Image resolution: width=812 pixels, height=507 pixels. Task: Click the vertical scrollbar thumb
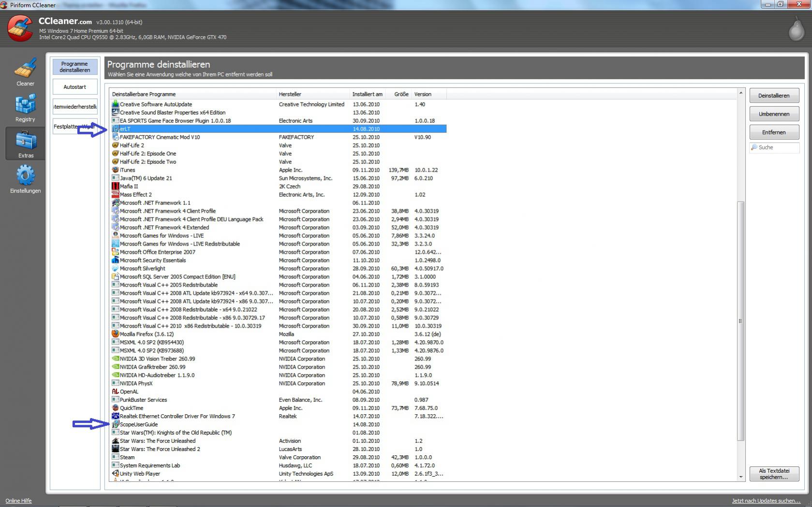point(740,321)
